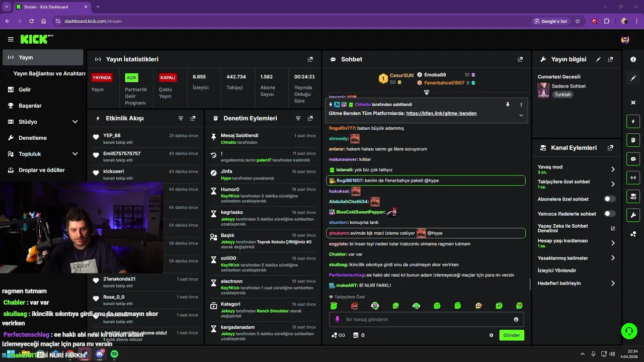Image resolution: width=644 pixels, height=362 pixels.
Task: Open Yayın Bağlantısı ve Anahtarı page
Action: (49, 73)
